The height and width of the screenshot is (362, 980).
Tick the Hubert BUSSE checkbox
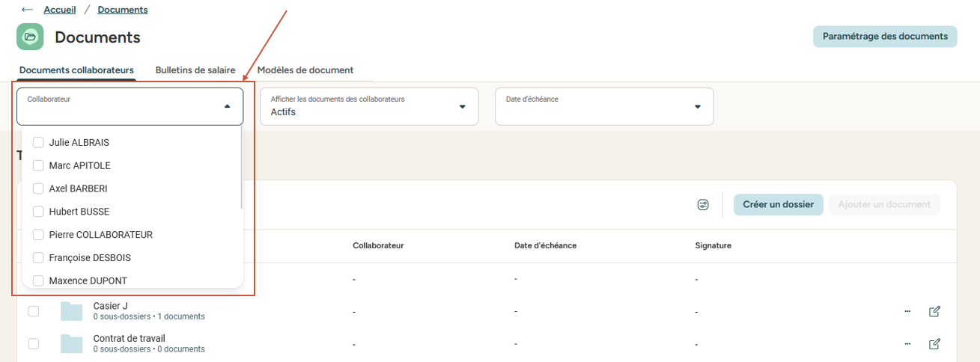coord(38,212)
